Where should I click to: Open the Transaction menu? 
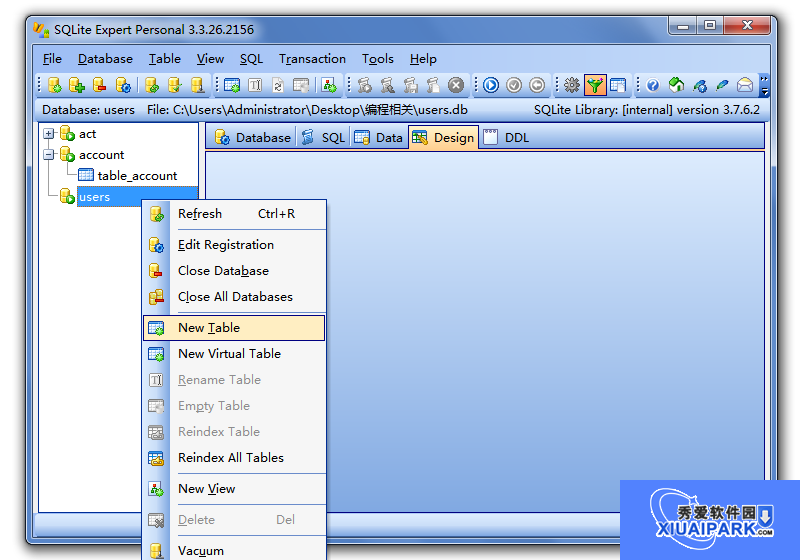coord(312,59)
